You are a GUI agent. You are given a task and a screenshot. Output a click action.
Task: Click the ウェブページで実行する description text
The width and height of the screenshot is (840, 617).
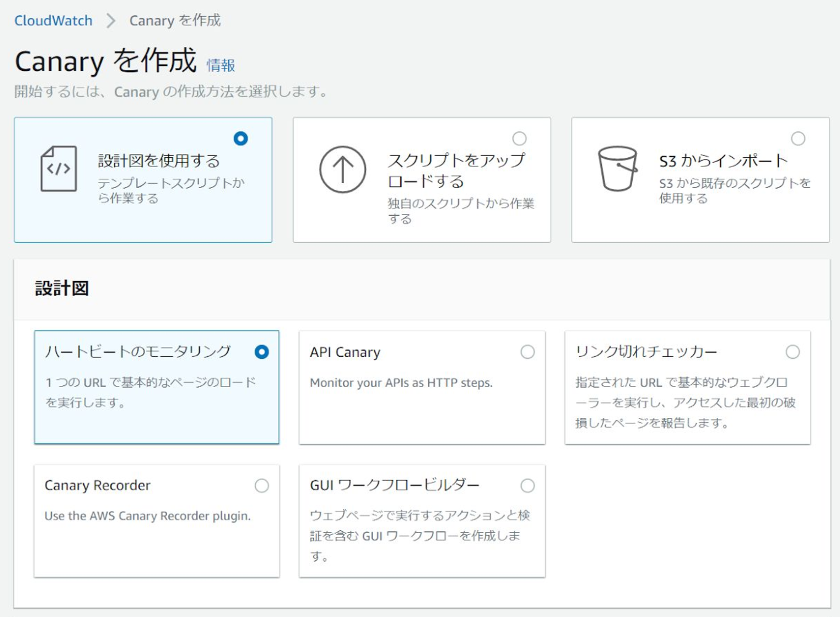pos(420,536)
